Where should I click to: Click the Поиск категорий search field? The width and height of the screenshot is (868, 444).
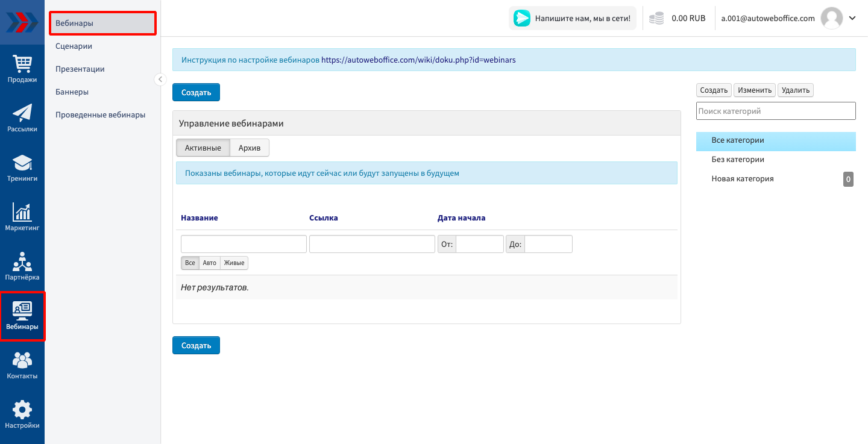click(x=775, y=111)
